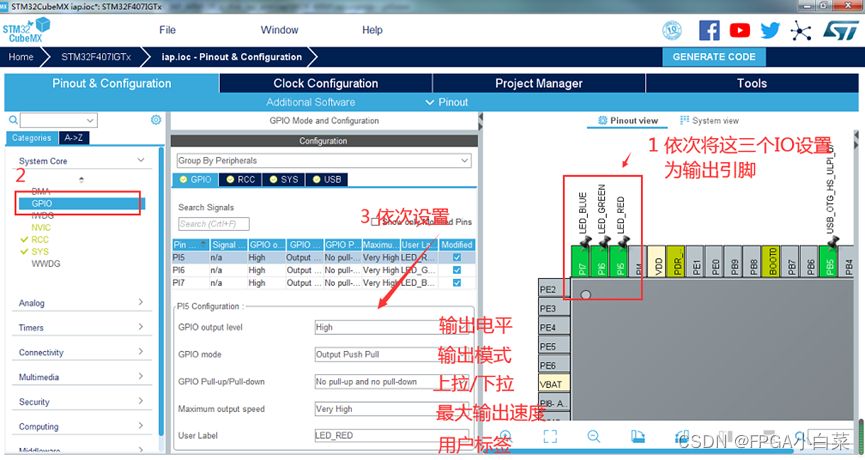Switch to System view tab
This screenshot has height=460, width=865.
(x=709, y=120)
